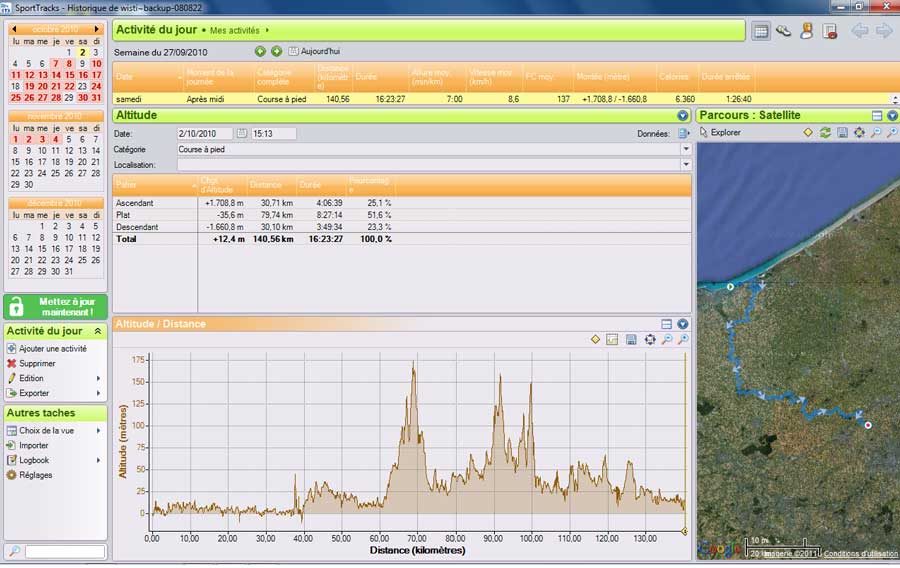Click Mettez à jour maintenant button
900x568 pixels.
click(56, 307)
